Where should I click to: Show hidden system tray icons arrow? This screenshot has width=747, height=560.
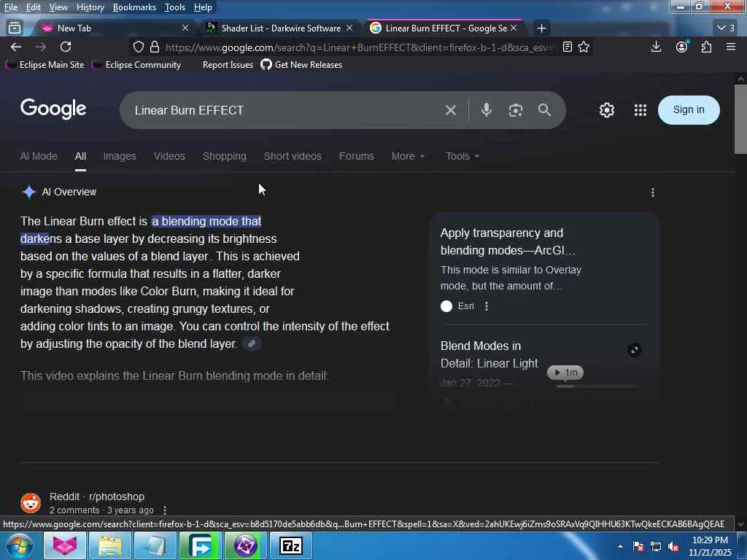coord(620,546)
